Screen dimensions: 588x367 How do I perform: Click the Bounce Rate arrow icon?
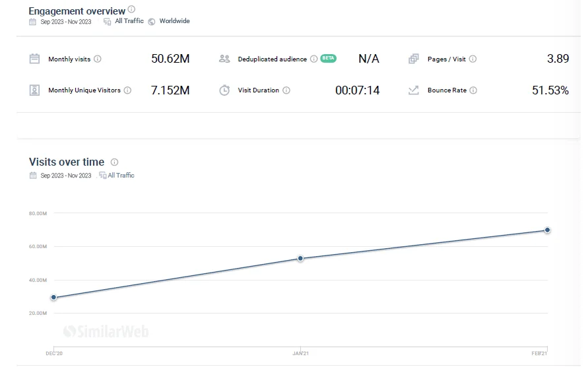point(413,90)
